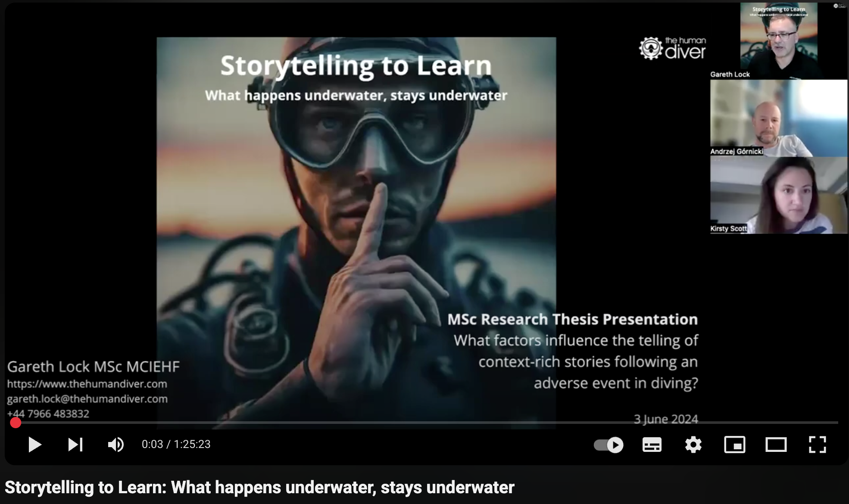Screen dimensions: 849x504
Task: Click the Human Diver logo
Action: point(672,48)
